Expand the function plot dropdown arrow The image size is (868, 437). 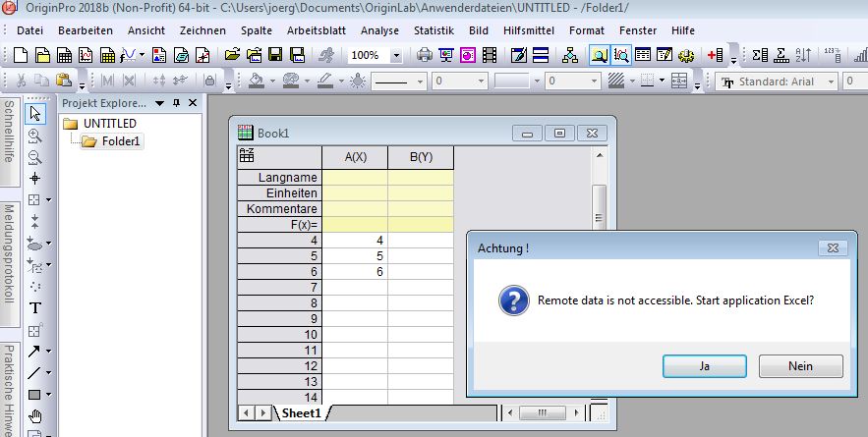142,55
